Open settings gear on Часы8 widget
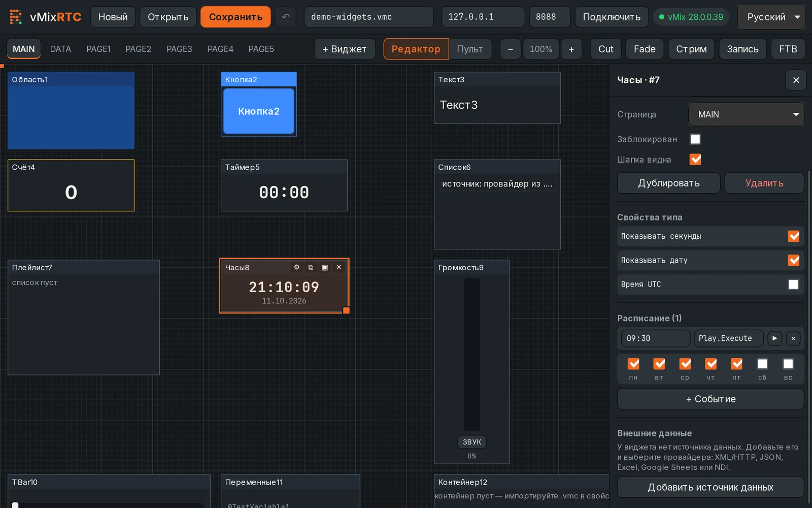Image resolution: width=812 pixels, height=508 pixels. 297,267
